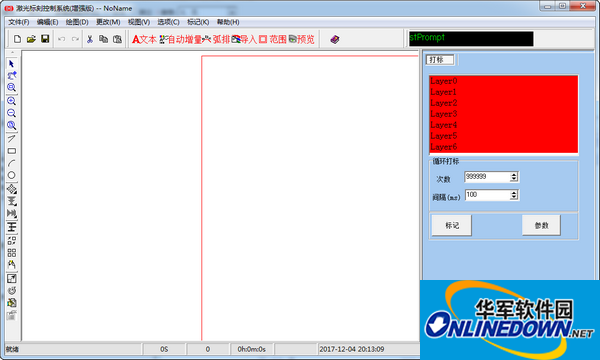Click the 弧排 arc arrange button
Image resolution: width=600 pixels, height=360 pixels.
pyautogui.click(x=217, y=39)
